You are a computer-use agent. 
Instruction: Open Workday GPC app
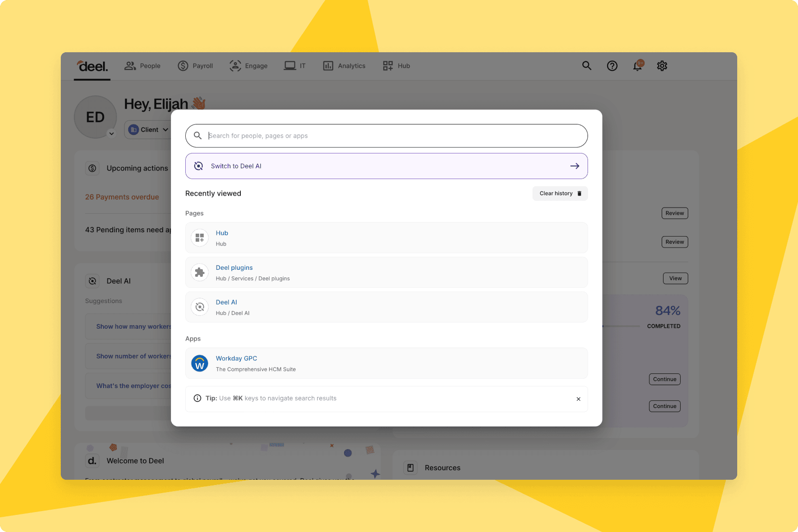pyautogui.click(x=387, y=363)
